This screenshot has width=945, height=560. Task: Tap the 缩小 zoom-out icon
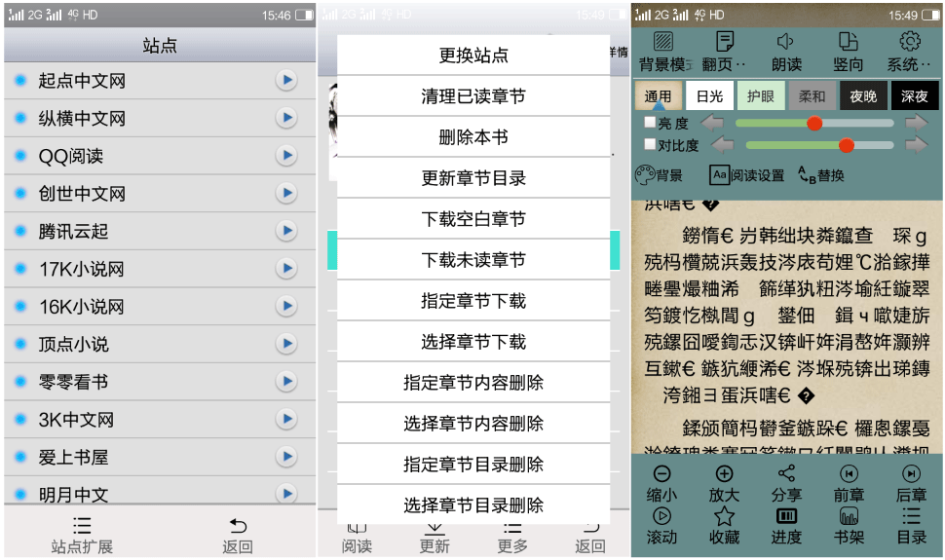click(661, 474)
